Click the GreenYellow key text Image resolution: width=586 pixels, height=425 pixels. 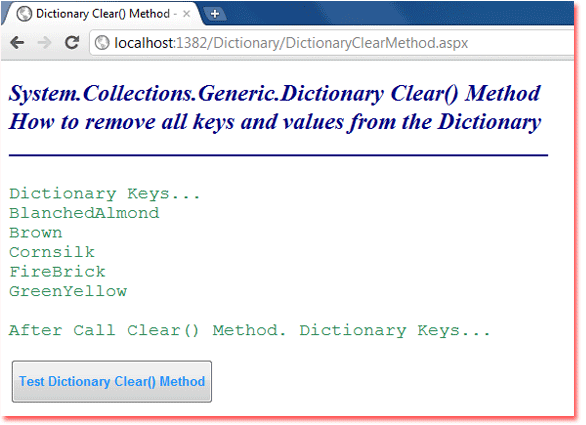tap(68, 291)
